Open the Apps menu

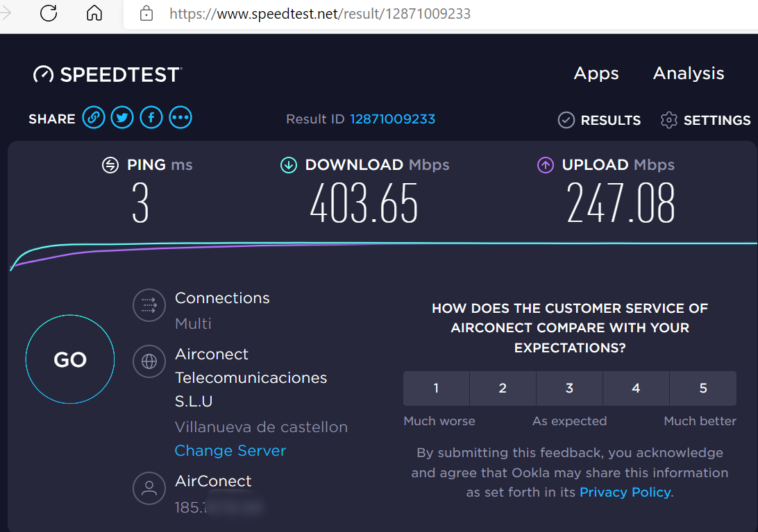[x=596, y=74]
